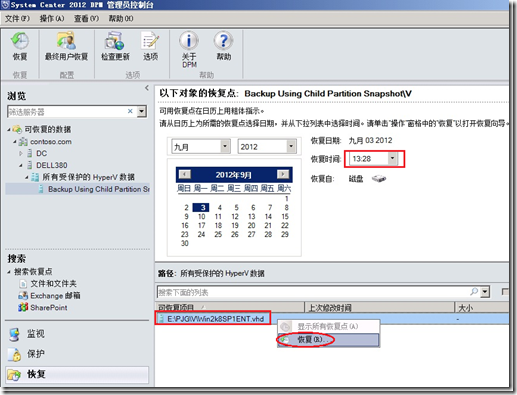517x395 pixels.
Task: Collapse the 搜索恢复点 search node
Action: tap(9, 272)
